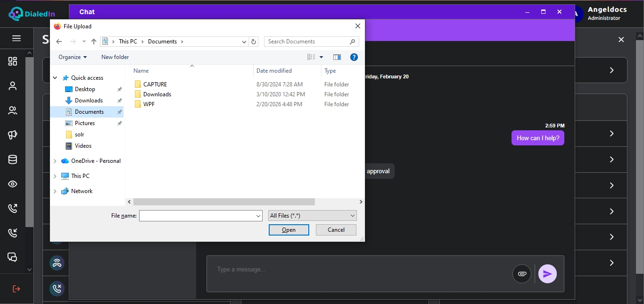The height and width of the screenshot is (304, 644).
Task: Click the DialedIn logo
Action: click(x=32, y=14)
